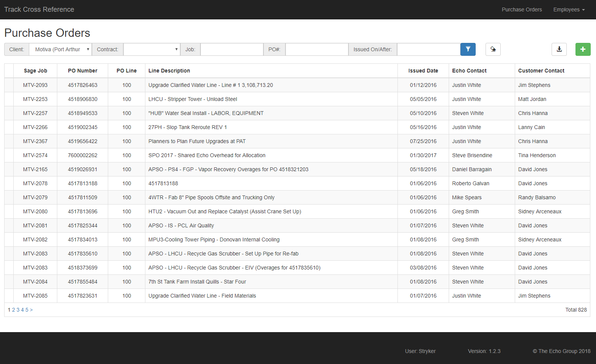Select PO number 4518373699
This screenshot has width=596, height=364.
pos(82,268)
